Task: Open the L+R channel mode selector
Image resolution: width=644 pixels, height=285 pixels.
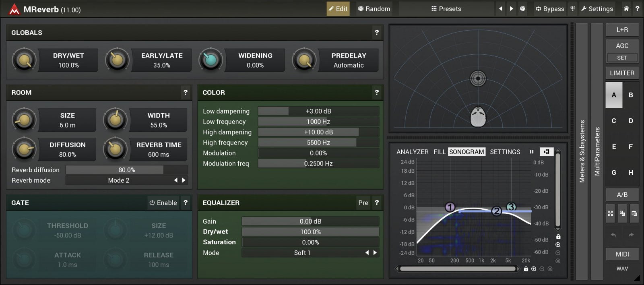Action: (x=622, y=30)
